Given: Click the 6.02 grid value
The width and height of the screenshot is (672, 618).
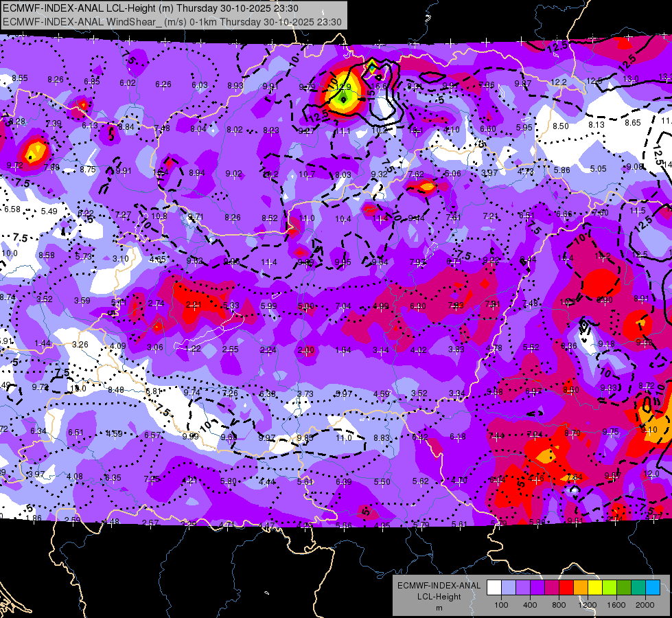Looking at the screenshot, I should click(127, 83).
